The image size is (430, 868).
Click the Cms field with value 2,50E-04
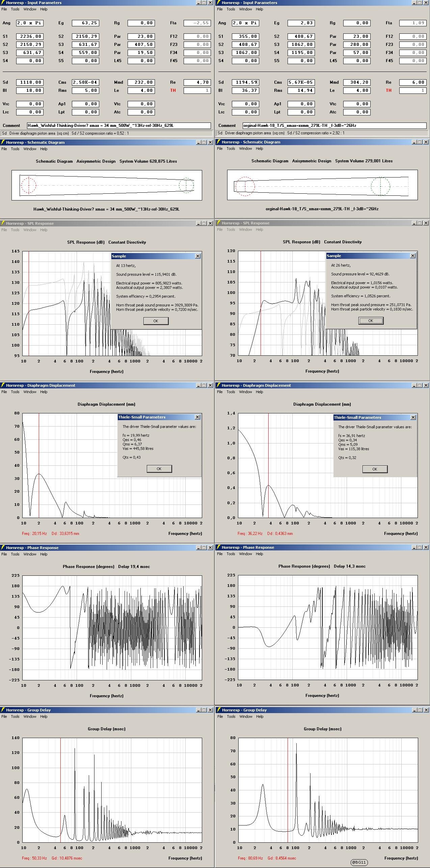coord(85,82)
